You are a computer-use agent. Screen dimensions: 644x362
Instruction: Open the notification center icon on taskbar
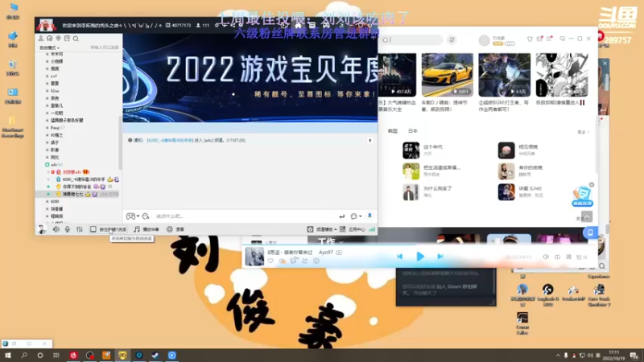point(634,356)
